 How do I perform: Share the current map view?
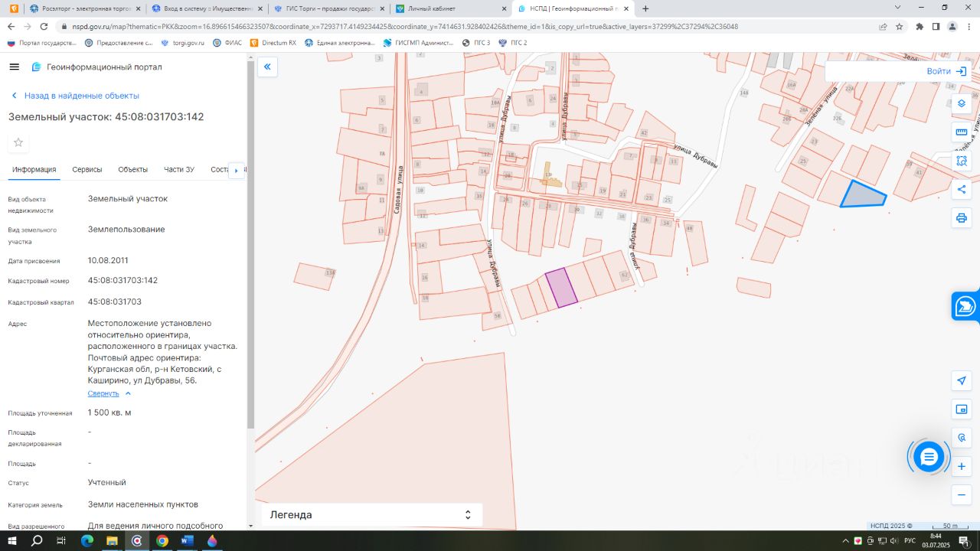962,189
